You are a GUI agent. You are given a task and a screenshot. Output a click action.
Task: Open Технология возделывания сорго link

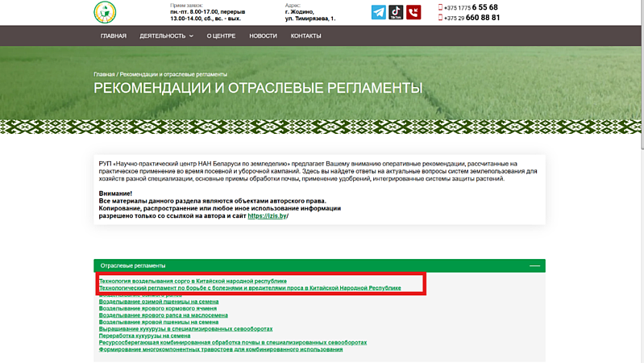[193, 282]
